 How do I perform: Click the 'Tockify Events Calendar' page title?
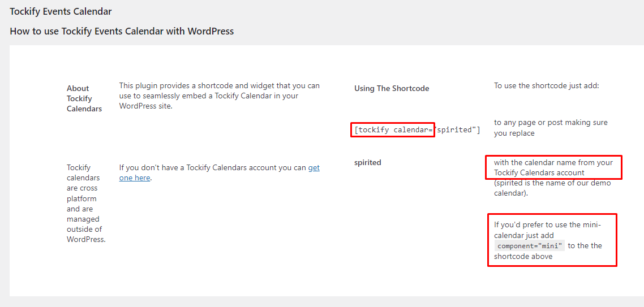tap(61, 11)
